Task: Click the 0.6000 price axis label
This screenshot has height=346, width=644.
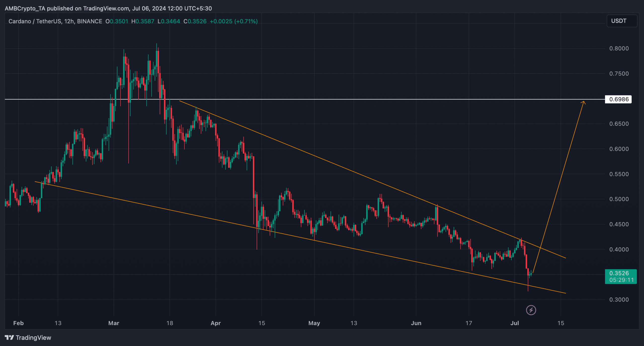Action: [x=619, y=149]
